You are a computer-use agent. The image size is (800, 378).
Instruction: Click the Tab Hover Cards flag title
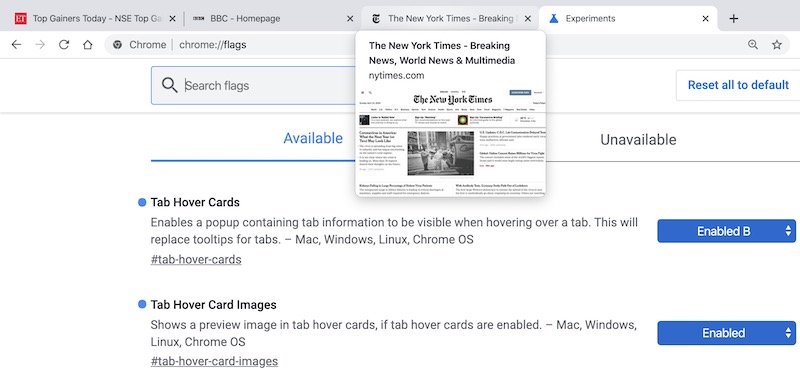(x=195, y=203)
